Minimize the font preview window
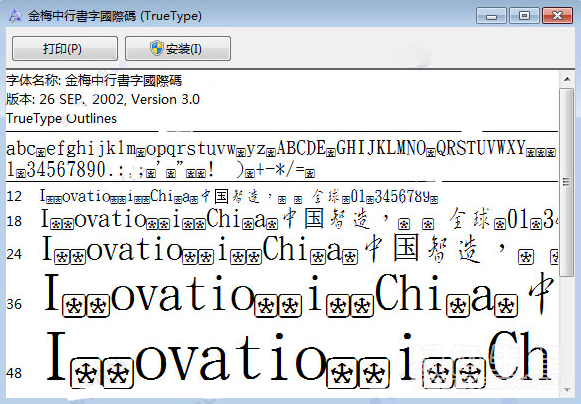 [491, 16]
